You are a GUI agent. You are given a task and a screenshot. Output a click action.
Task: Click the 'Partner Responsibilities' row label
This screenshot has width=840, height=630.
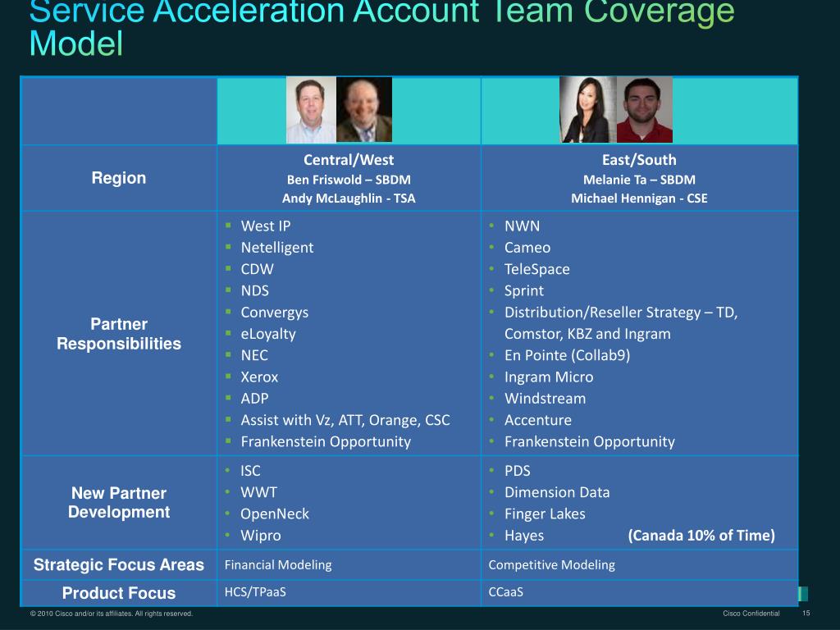118,334
